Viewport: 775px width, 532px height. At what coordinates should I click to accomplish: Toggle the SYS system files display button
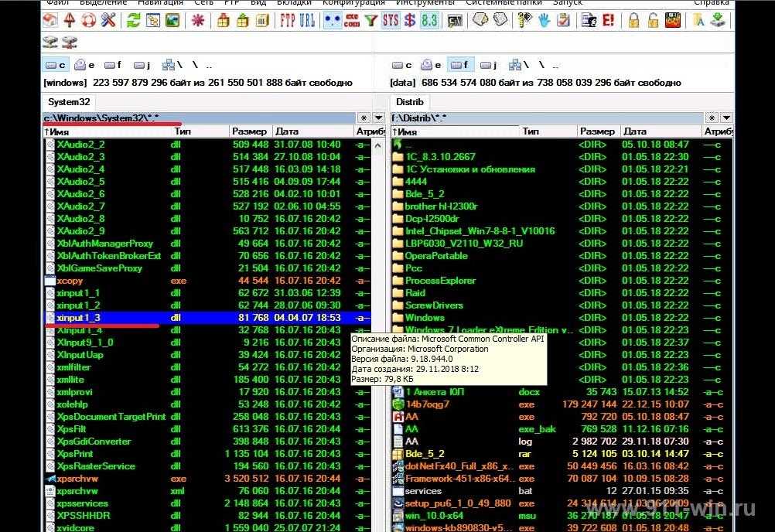tap(391, 21)
